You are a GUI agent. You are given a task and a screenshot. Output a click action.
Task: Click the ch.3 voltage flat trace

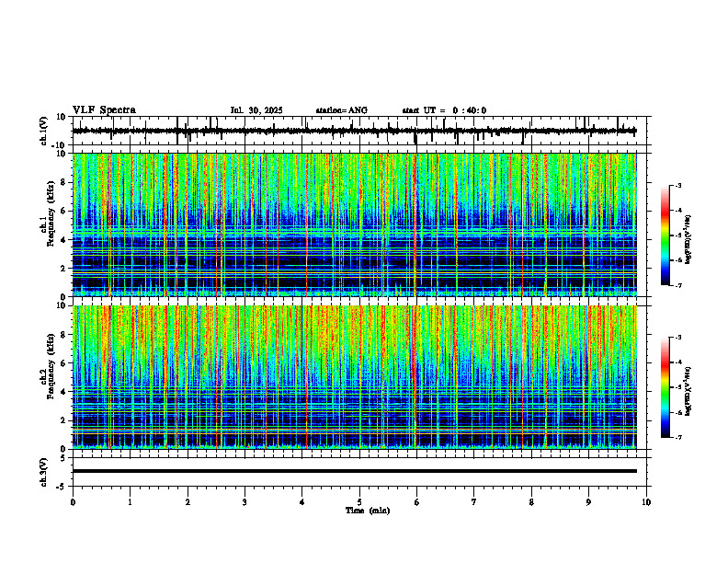coord(354,471)
